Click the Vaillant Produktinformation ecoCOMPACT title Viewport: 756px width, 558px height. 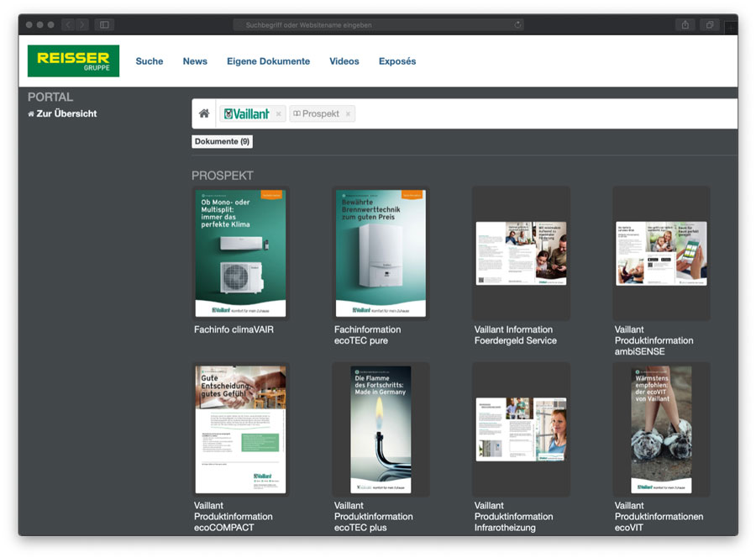coord(234,517)
